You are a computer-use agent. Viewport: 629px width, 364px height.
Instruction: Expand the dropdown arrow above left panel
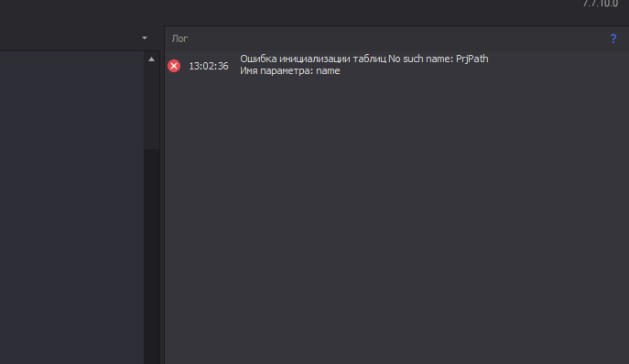(145, 38)
